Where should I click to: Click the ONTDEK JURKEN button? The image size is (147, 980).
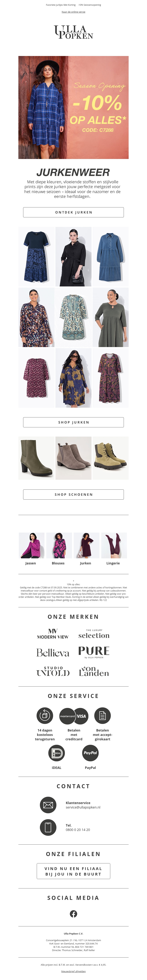pos(73,212)
